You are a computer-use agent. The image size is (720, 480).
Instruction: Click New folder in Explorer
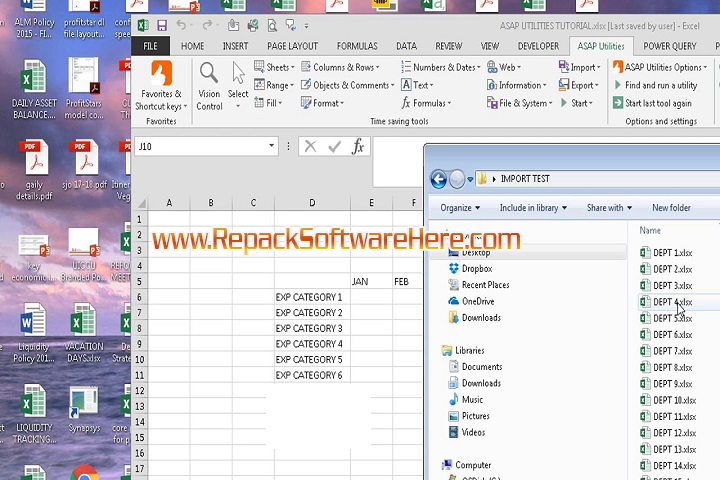(x=671, y=208)
